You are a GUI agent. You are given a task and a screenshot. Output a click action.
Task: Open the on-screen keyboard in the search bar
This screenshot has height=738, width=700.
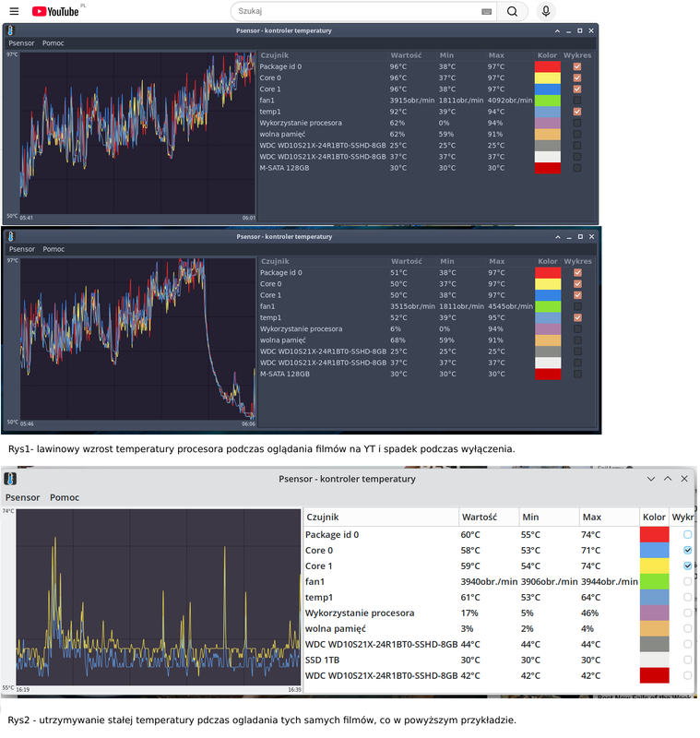coord(486,11)
